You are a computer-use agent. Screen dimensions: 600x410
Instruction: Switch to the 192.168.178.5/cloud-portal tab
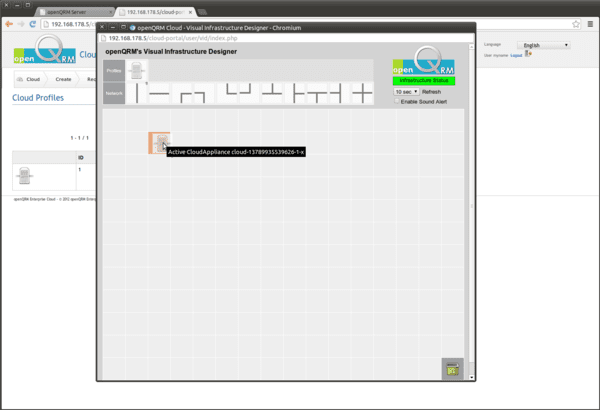[156, 12]
